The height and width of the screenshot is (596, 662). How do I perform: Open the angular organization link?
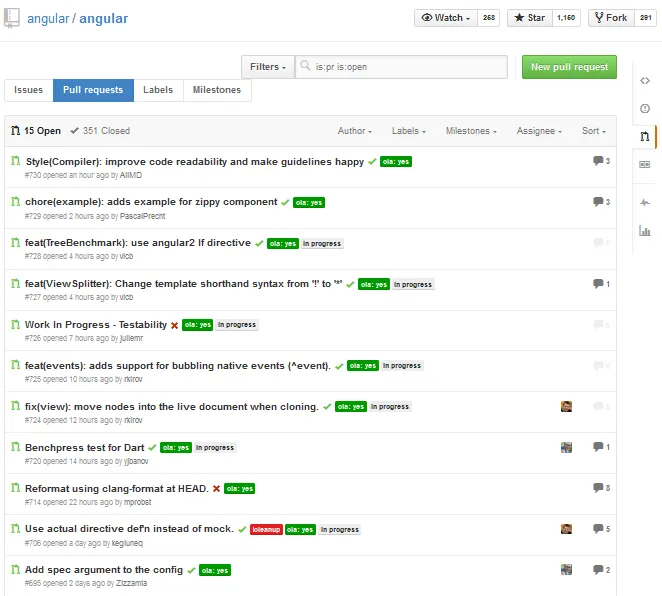click(48, 19)
